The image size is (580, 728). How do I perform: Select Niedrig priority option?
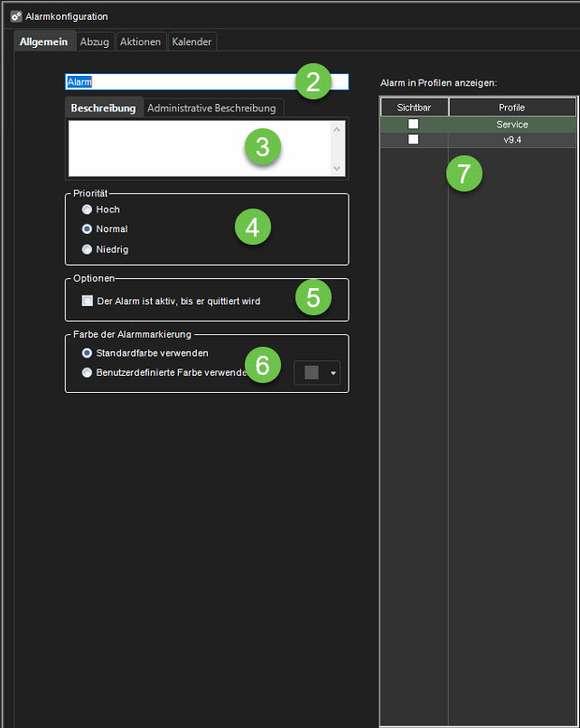(87, 249)
